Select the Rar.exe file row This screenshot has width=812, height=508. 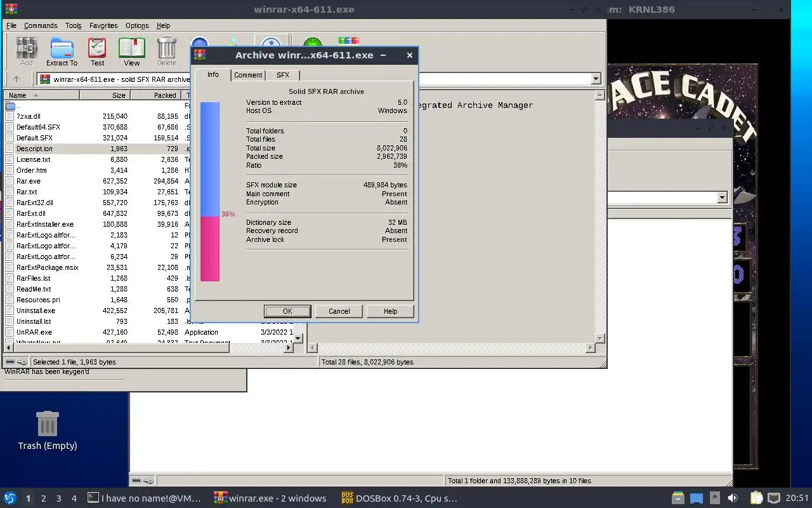pyautogui.click(x=96, y=181)
